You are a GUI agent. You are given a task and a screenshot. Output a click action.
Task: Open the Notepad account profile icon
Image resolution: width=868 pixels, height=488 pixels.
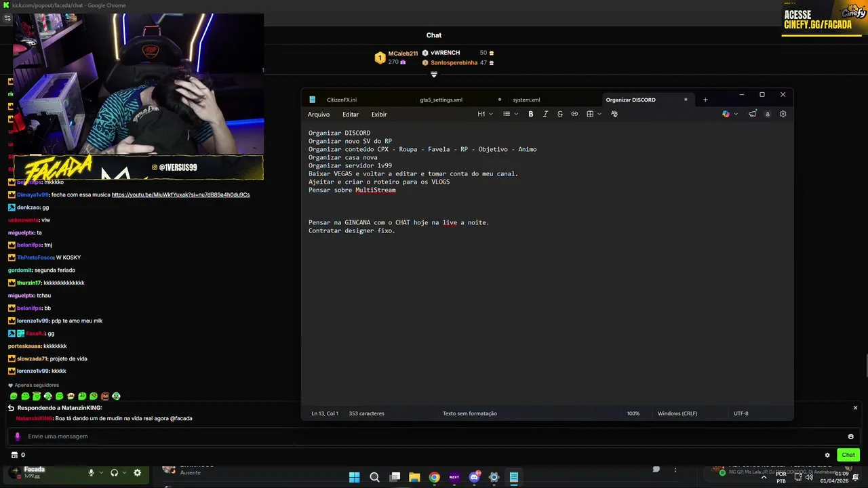[768, 114]
